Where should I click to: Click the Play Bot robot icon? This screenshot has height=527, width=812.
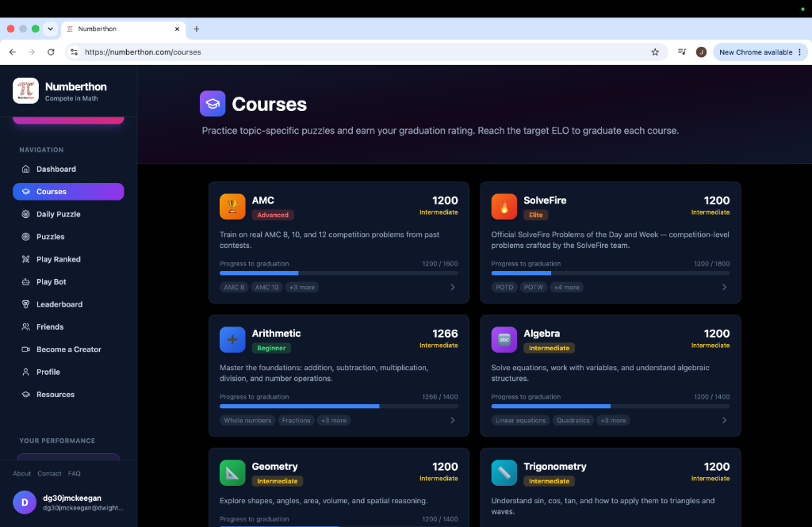[25, 281]
